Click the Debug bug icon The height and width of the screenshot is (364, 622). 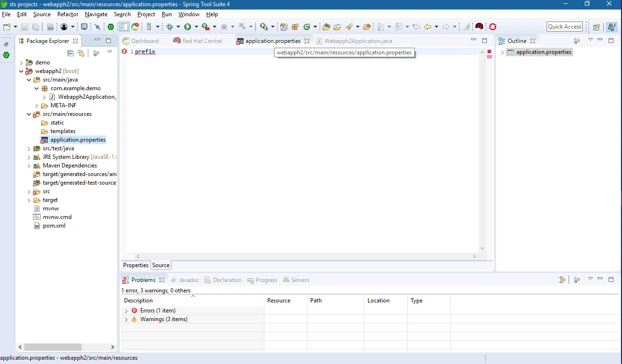point(169,27)
